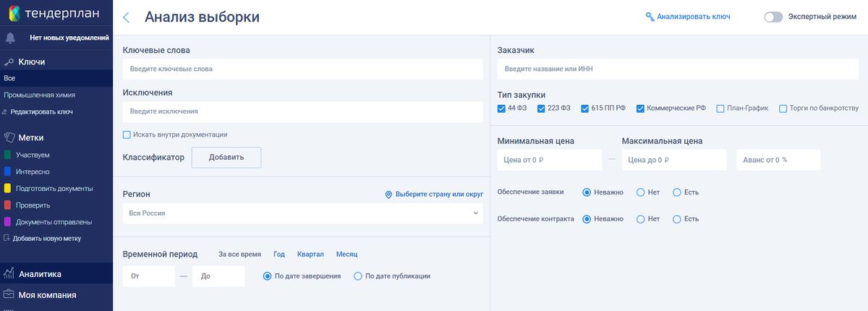Select Все in the keys list
Screen dimensions: 868x311
[56, 78]
